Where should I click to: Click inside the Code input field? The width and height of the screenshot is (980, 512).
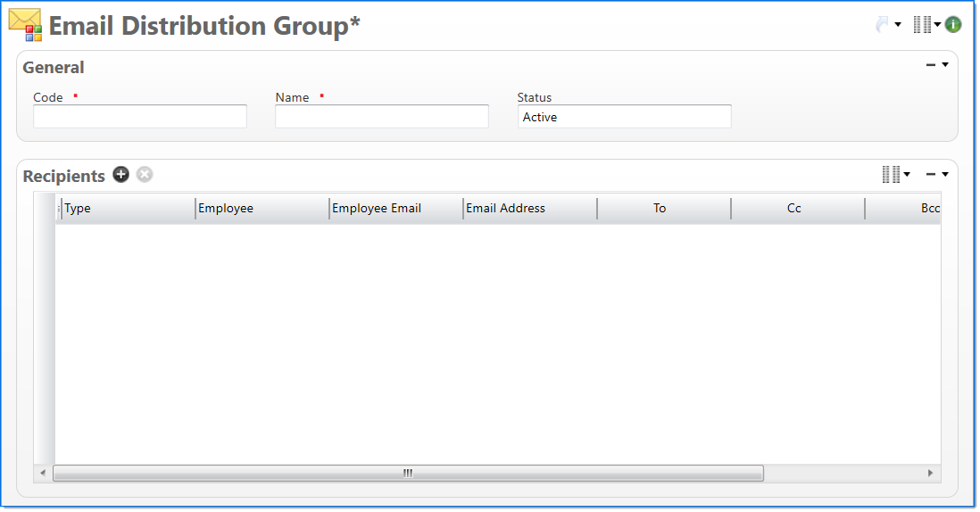coord(140,117)
